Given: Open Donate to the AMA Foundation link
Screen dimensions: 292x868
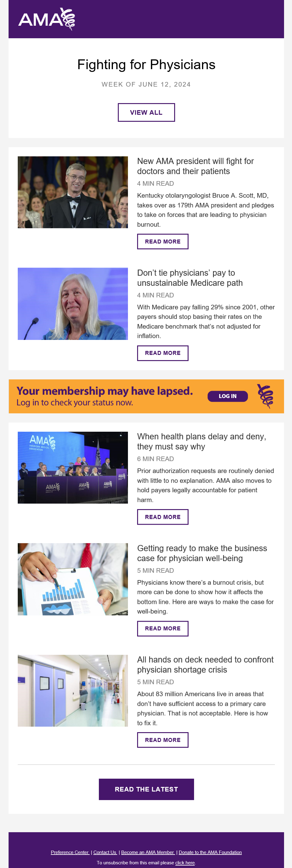Looking at the screenshot, I should [x=210, y=852].
